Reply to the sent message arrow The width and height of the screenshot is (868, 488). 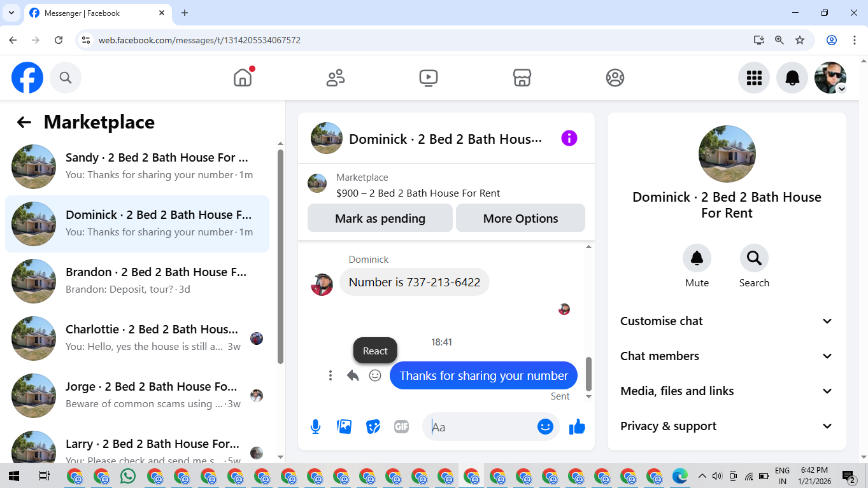pos(353,375)
